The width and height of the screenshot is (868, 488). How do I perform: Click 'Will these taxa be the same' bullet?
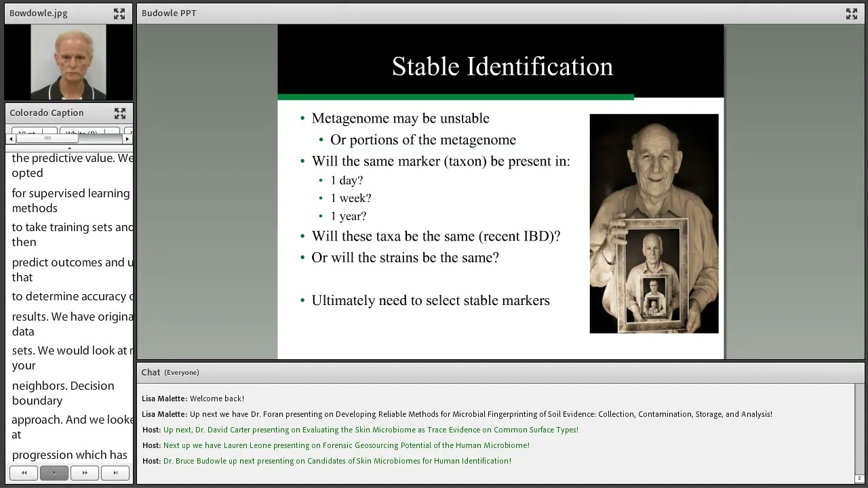coord(436,237)
